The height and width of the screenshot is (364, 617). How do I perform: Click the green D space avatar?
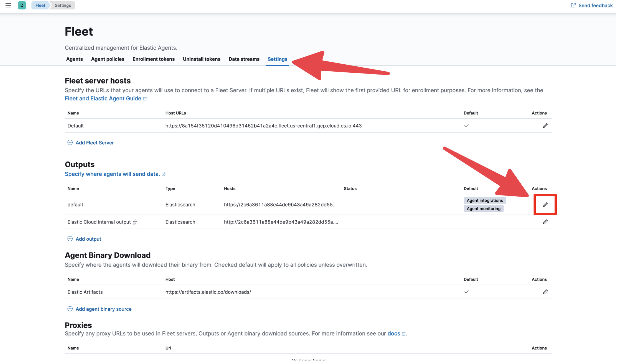(x=22, y=5)
